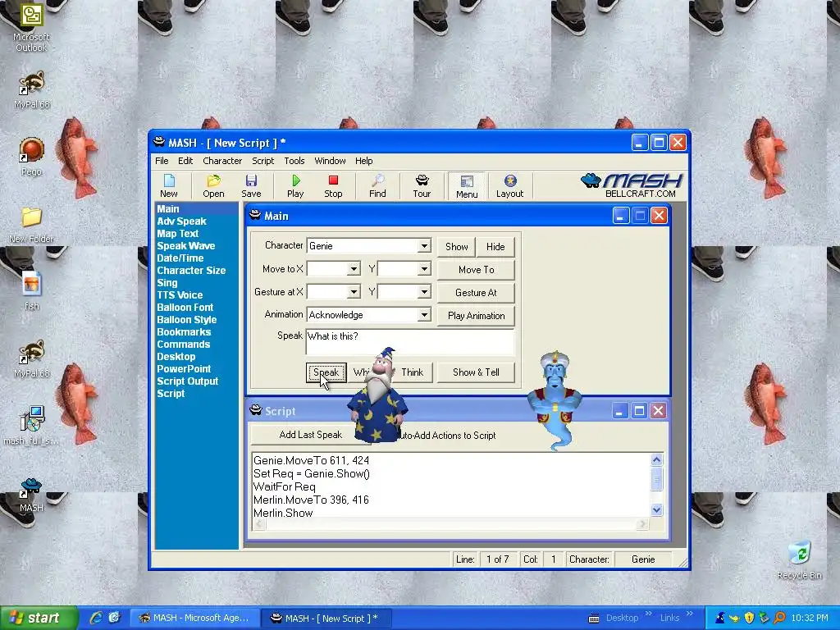Click the MASH Bellcraft.com logo

(x=632, y=185)
